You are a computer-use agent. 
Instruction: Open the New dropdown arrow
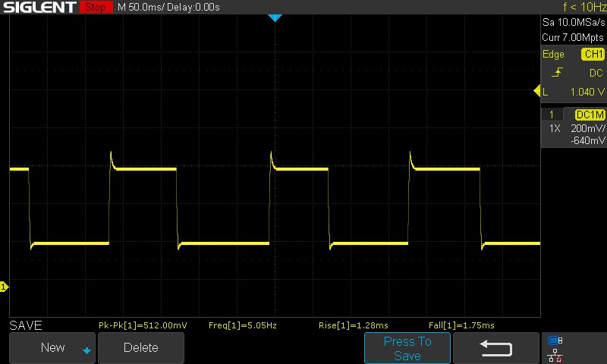(x=86, y=350)
